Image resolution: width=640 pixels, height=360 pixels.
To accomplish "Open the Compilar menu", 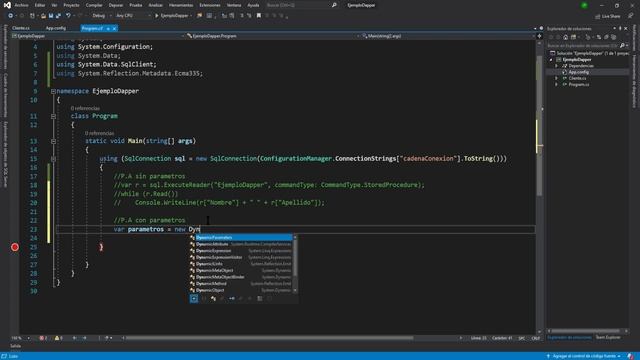I will [94, 5].
